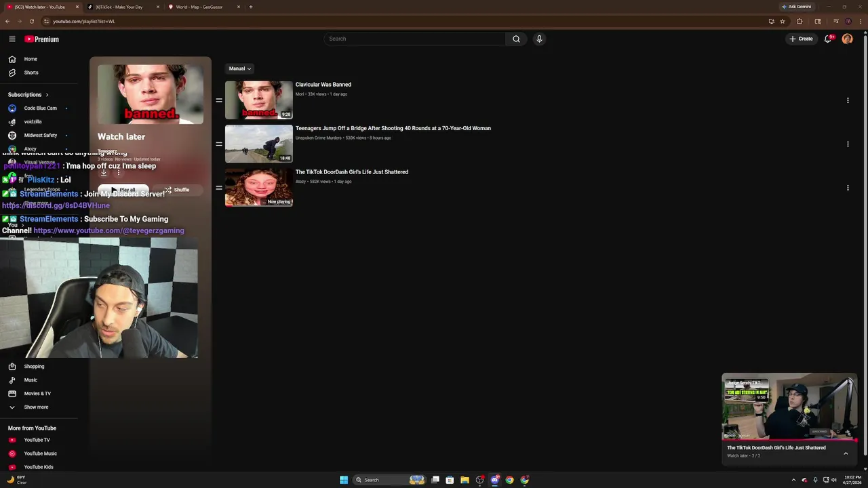This screenshot has width=868, height=488.
Task: Open the weather widget showing 69°F
Action: pos(17,480)
